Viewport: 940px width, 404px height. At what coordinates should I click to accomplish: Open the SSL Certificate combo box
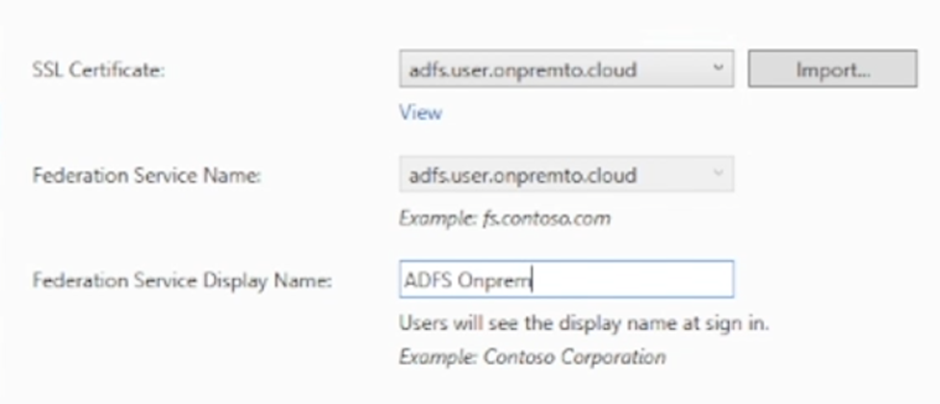click(x=567, y=69)
